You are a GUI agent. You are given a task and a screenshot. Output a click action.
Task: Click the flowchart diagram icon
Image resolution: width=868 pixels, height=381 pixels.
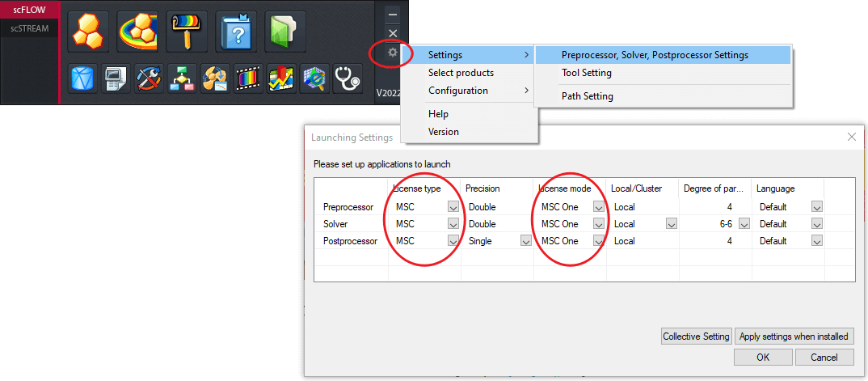click(x=182, y=79)
